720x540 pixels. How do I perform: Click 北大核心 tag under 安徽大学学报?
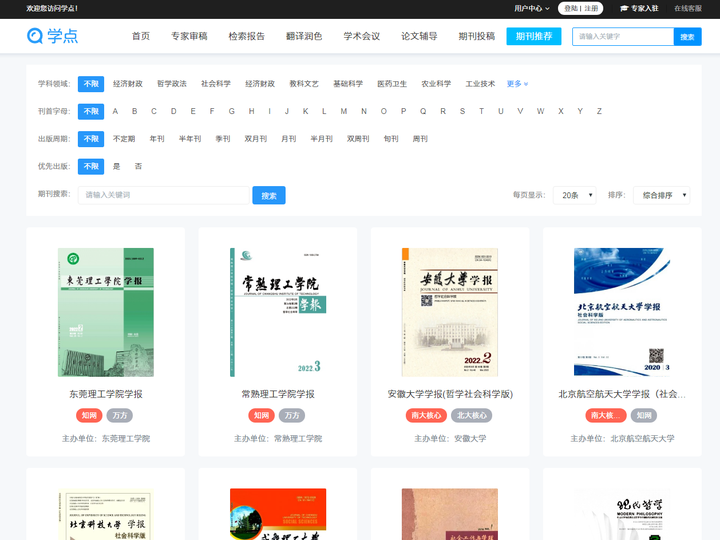pyautogui.click(x=472, y=416)
